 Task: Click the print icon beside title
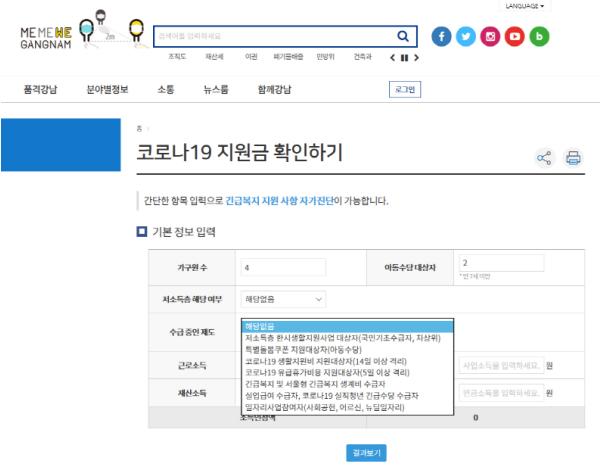pos(573,158)
